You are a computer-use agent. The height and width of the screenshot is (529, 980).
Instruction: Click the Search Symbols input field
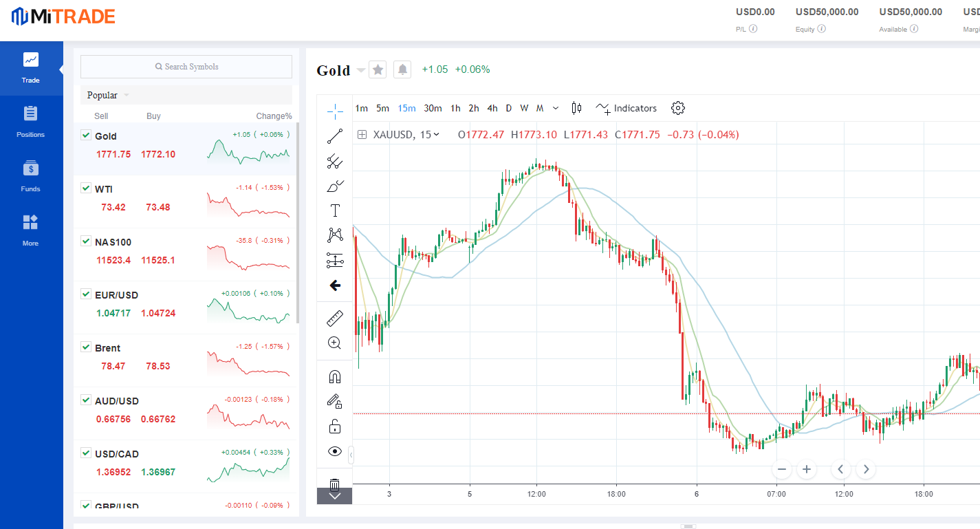click(186, 67)
